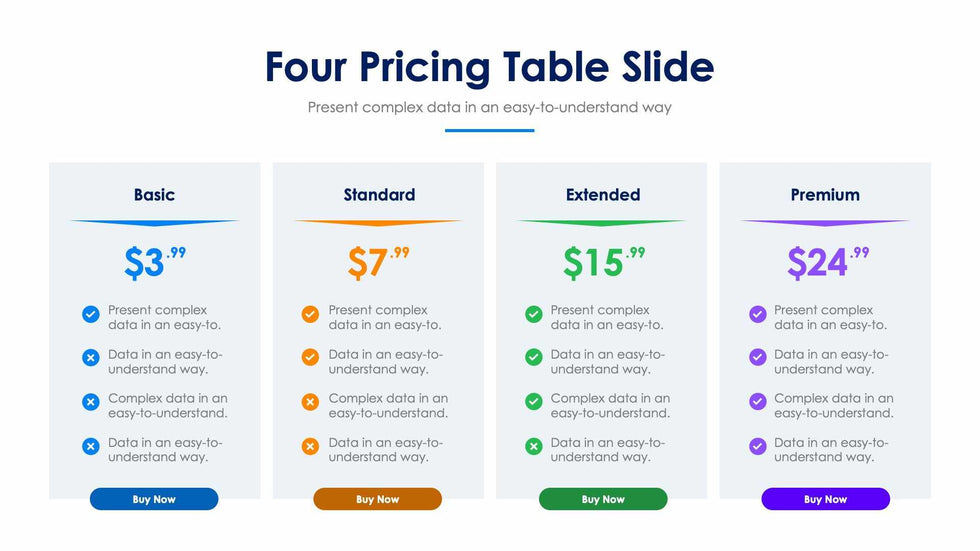980x551 pixels.
Task: Click the Premium plan title
Action: (825, 195)
